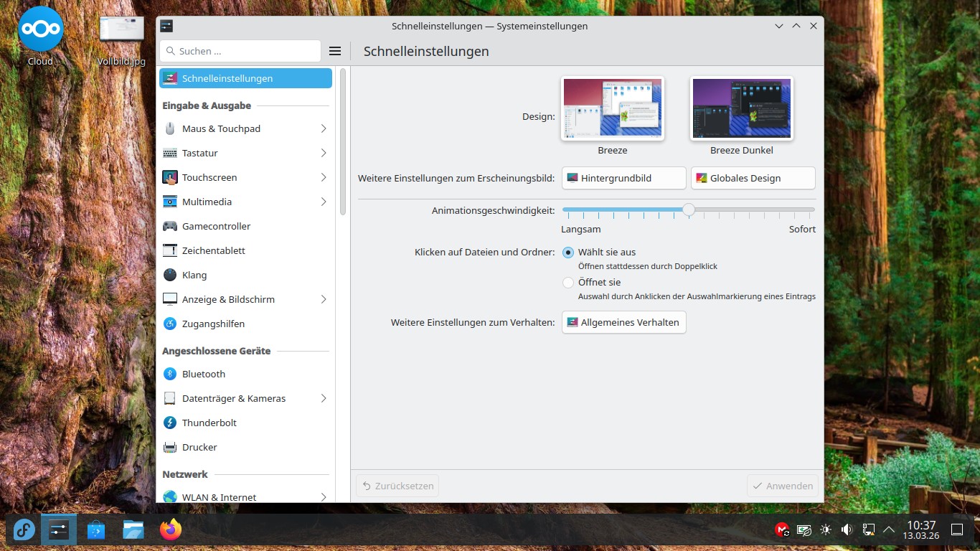Click the red MEGA tray icon

783,530
